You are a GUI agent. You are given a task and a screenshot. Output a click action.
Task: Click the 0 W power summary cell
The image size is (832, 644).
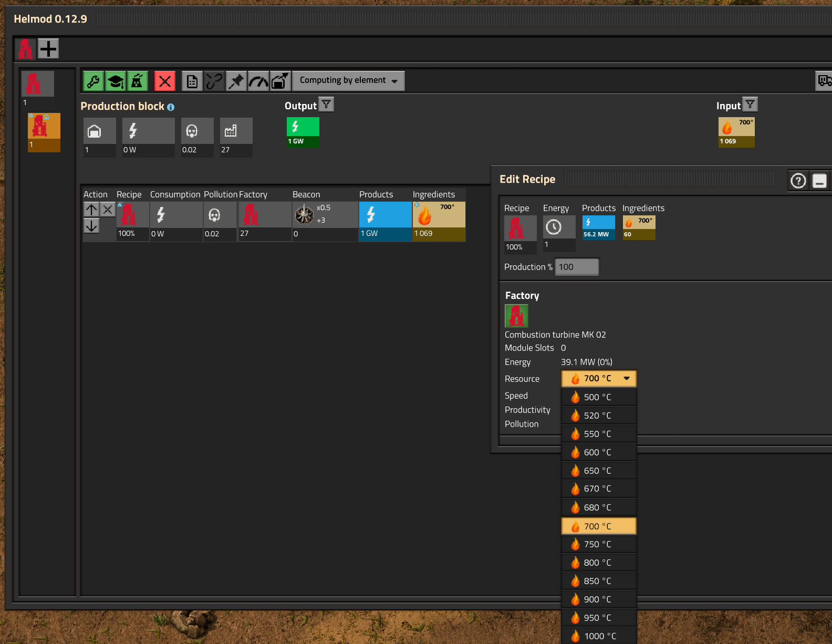[x=149, y=137]
